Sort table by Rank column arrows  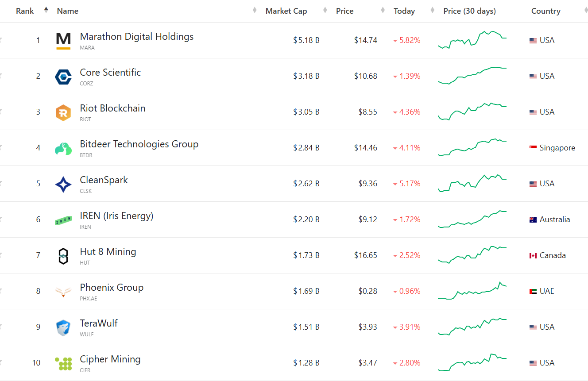[46, 10]
